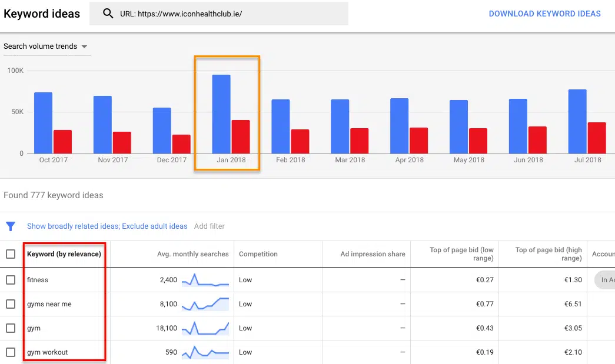The height and width of the screenshot is (364, 615).
Task: Tick the checkbox for gyms near me
Action: pos(11,304)
